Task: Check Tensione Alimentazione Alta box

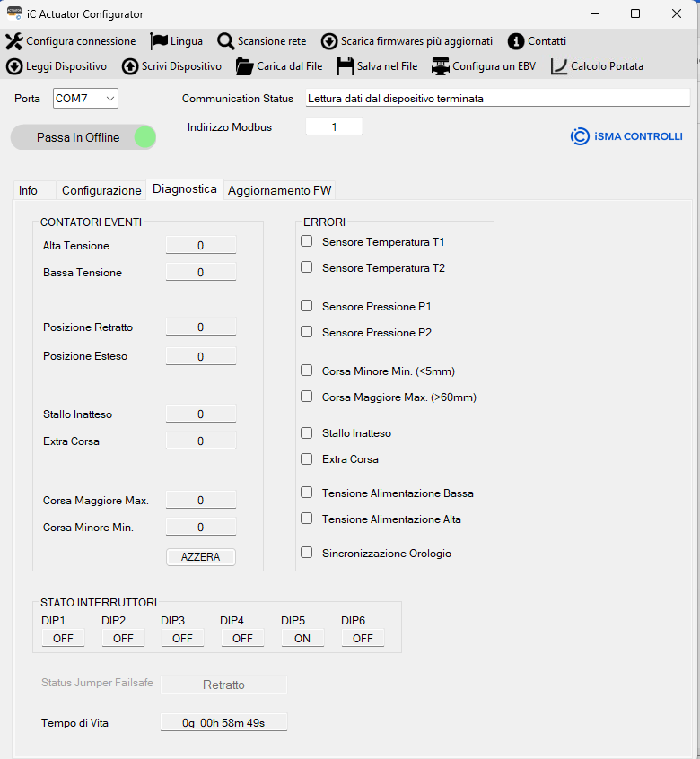Action: [x=306, y=519]
